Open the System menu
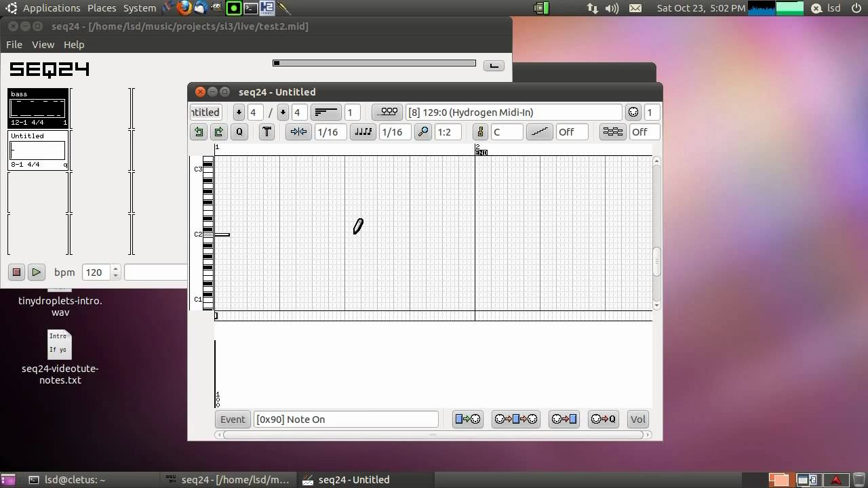868x488 pixels. tap(140, 8)
